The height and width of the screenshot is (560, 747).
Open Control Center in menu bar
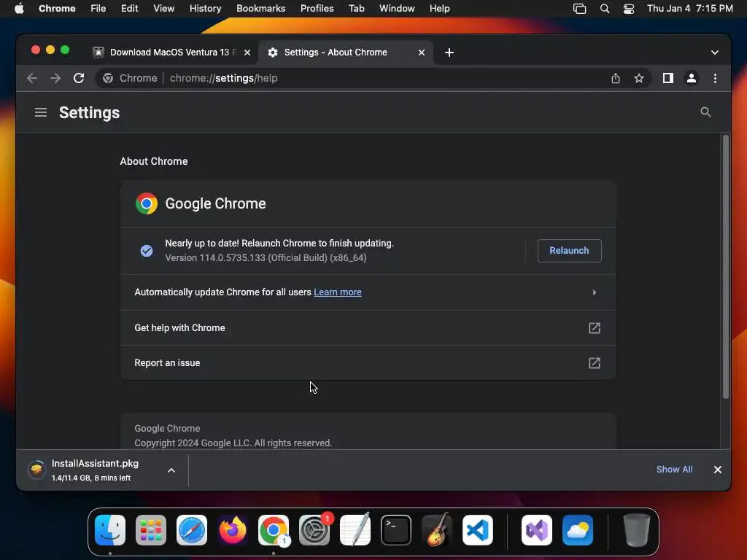(x=629, y=9)
